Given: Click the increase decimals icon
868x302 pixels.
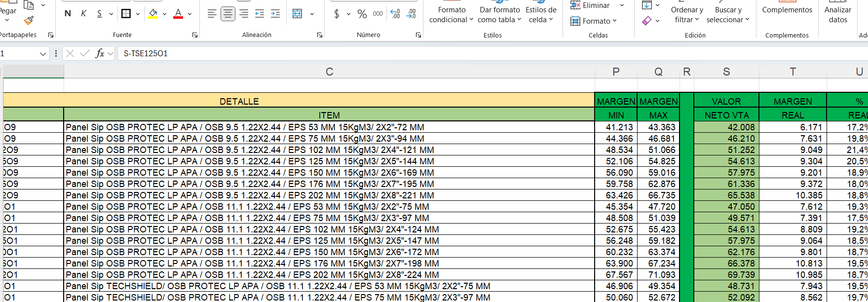Looking at the screenshot, I should (395, 14).
